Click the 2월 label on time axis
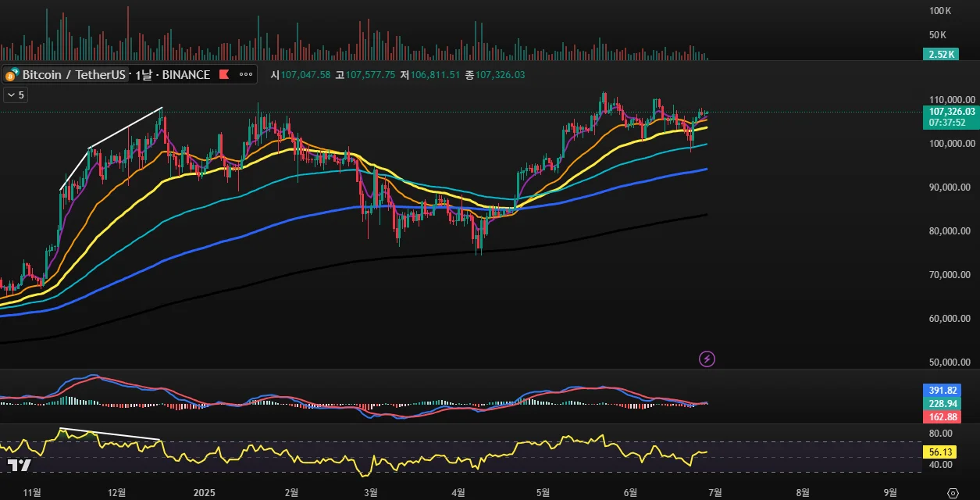980x500 pixels. 292,493
